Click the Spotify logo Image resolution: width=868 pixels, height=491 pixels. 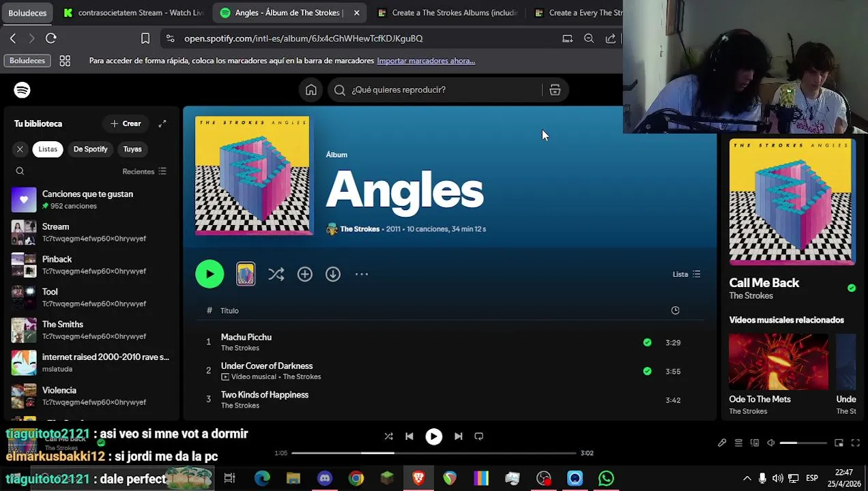pos(22,90)
